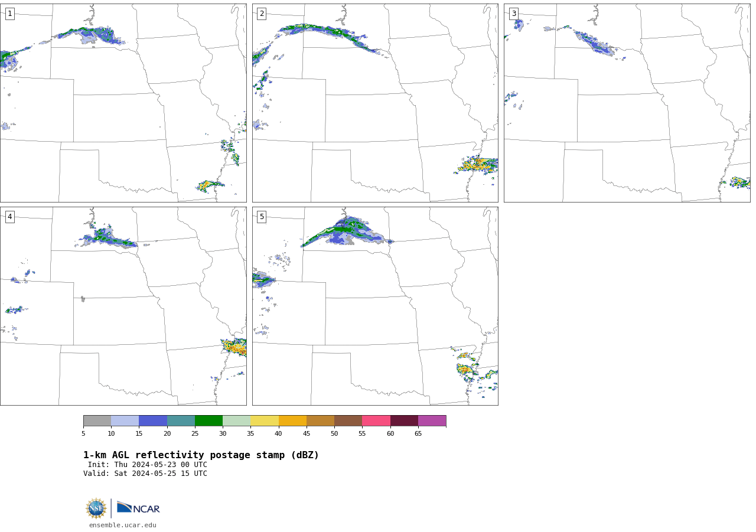Click the Init: Thu 2024-05-23 00 UTC line
Image resolution: width=756 pixels, height=532 pixels.
point(148,465)
